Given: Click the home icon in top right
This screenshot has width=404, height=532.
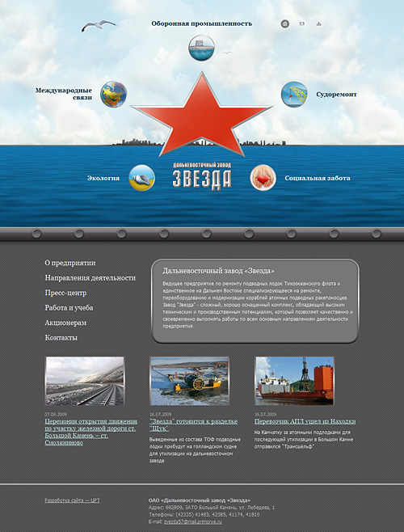Looking at the screenshot, I should (285, 23).
